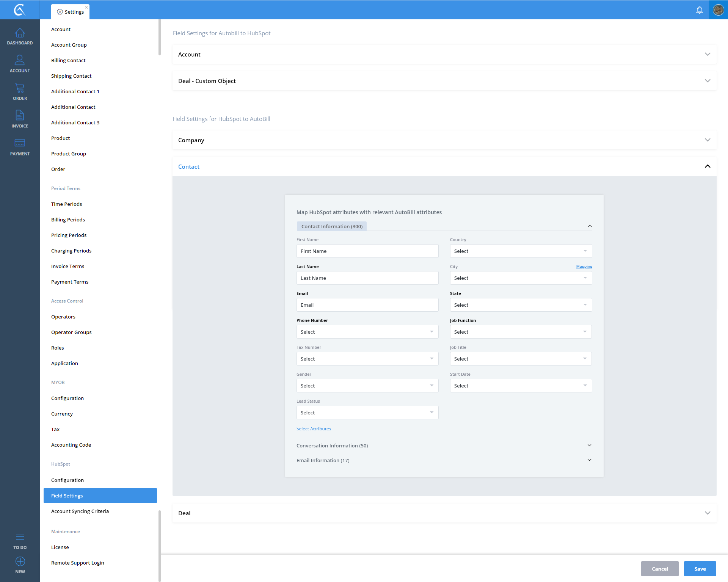Open Billing Periods in settings menu
Screen dimensions: 728x582
68,220
